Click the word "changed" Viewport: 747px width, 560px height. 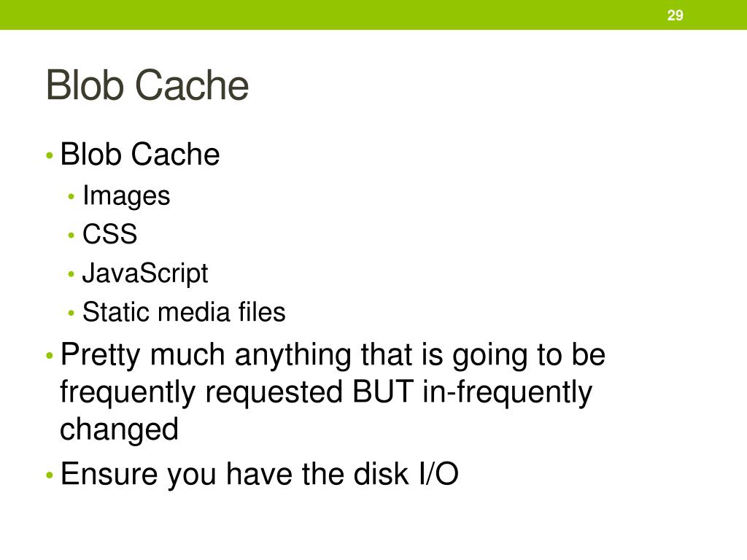coord(119,429)
